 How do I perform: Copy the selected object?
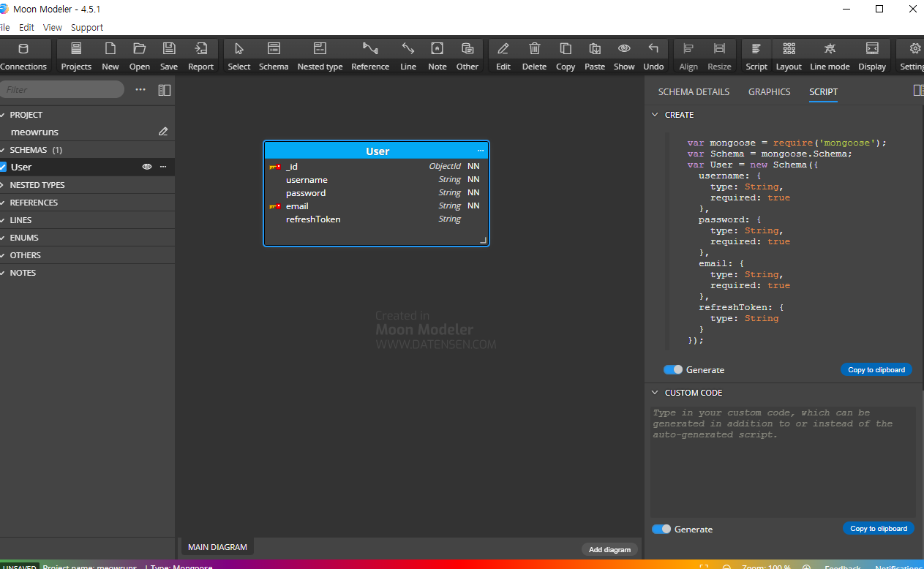tap(566, 56)
